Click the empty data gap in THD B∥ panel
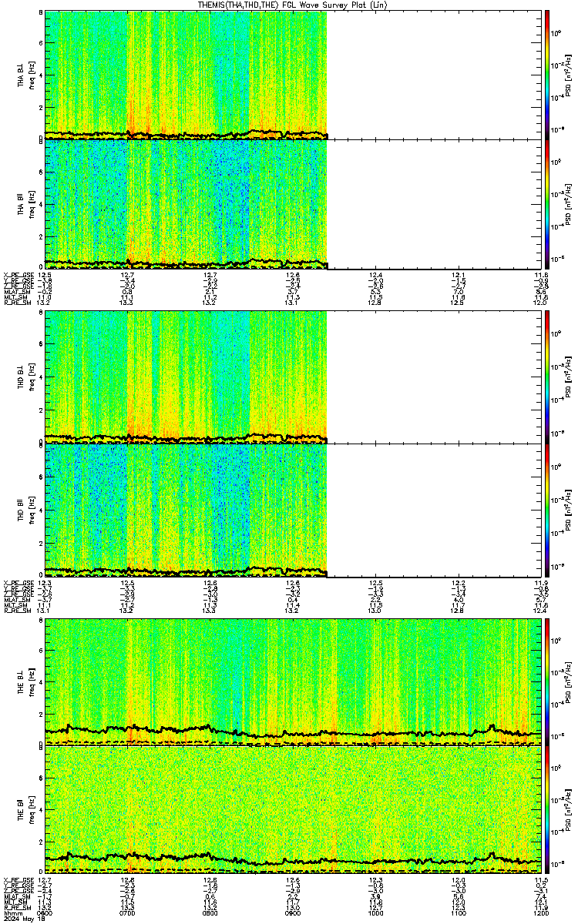The width and height of the screenshot is (578, 924). click(x=433, y=509)
